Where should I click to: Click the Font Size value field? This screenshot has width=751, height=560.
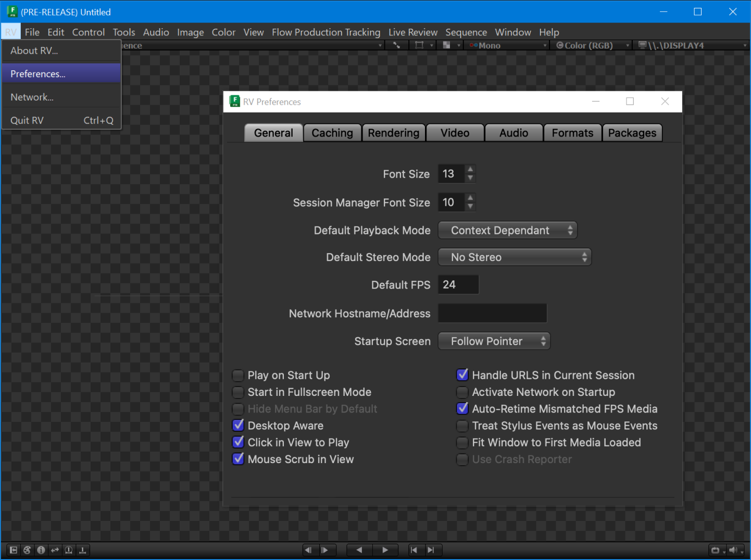[x=452, y=174]
